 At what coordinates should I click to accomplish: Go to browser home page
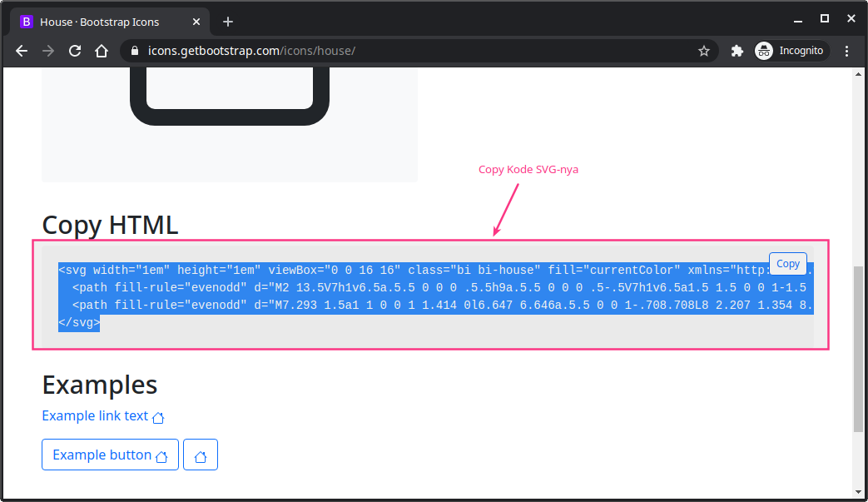(102, 51)
